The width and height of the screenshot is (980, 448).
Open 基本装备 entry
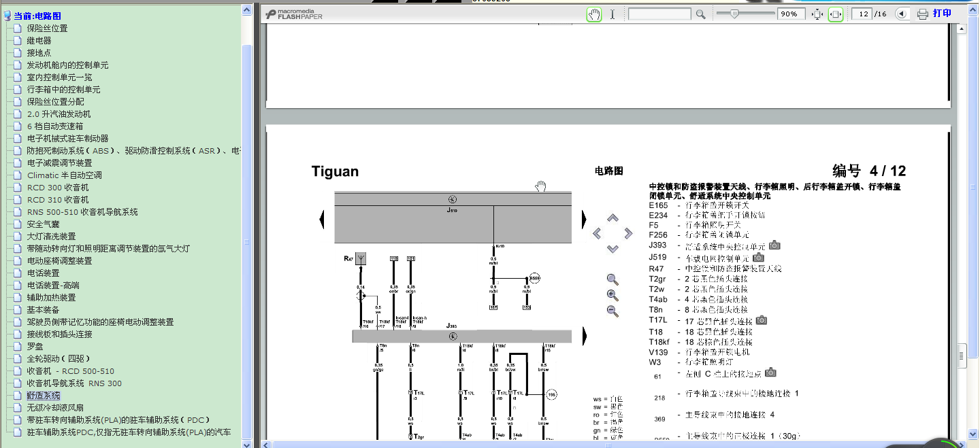pyautogui.click(x=43, y=309)
